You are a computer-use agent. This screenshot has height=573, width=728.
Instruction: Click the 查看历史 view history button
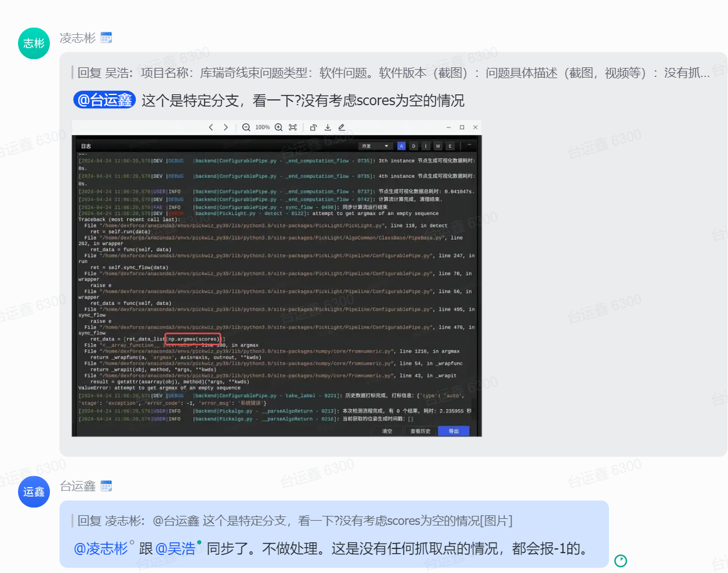tap(420, 431)
